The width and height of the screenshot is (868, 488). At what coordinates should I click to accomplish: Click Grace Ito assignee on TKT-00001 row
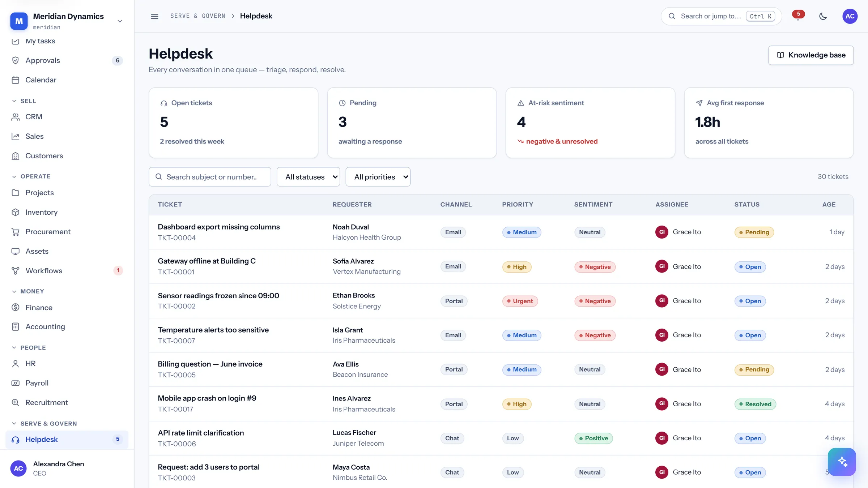678,266
